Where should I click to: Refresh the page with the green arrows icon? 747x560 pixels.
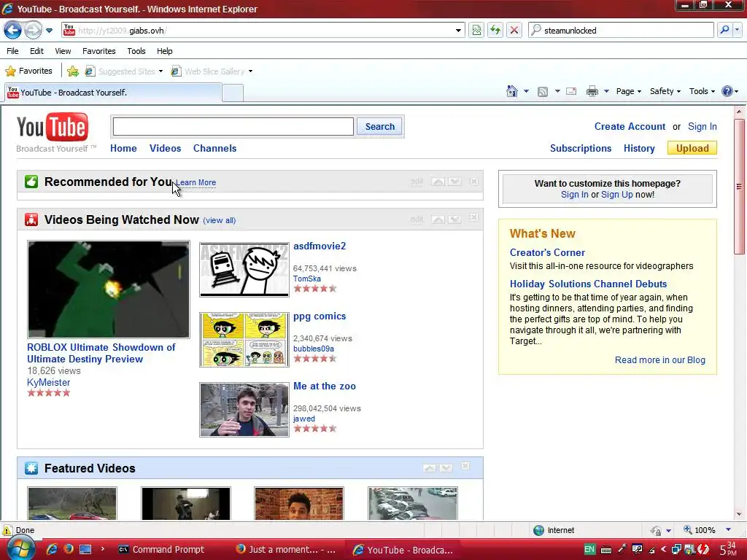(x=495, y=31)
